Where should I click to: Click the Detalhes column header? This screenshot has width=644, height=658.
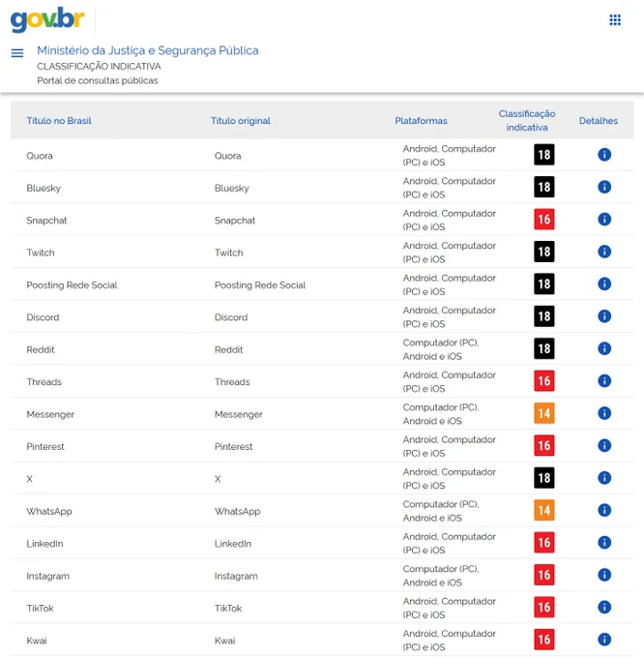coord(599,121)
